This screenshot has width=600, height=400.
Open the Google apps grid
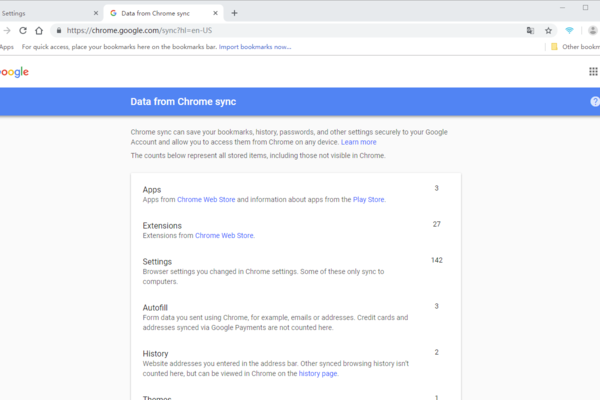pyautogui.click(x=593, y=72)
